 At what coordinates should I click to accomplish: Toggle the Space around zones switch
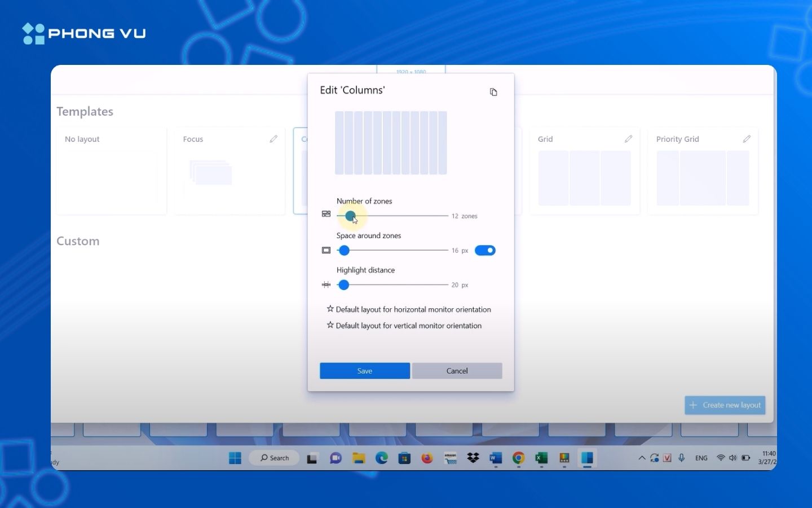485,251
